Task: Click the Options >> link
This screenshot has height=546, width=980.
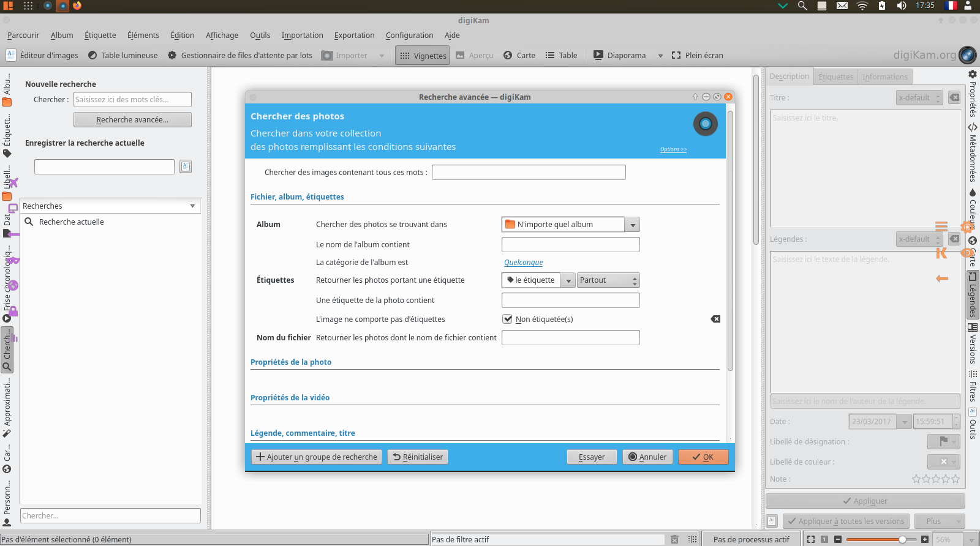Action: pos(673,149)
